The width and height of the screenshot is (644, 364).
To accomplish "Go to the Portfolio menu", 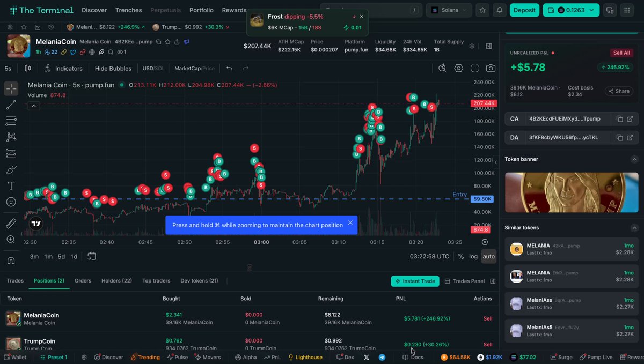I will pyautogui.click(x=201, y=10).
